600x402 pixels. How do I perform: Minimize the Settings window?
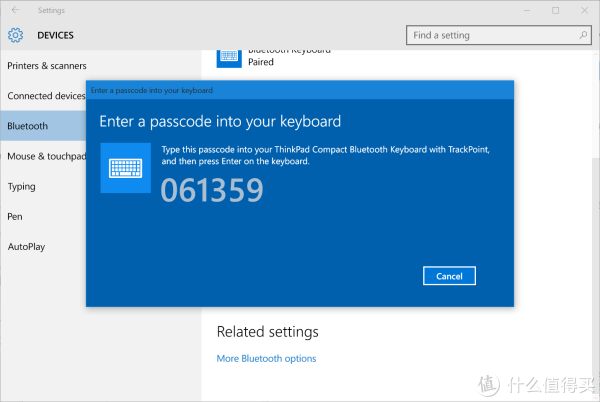527,10
